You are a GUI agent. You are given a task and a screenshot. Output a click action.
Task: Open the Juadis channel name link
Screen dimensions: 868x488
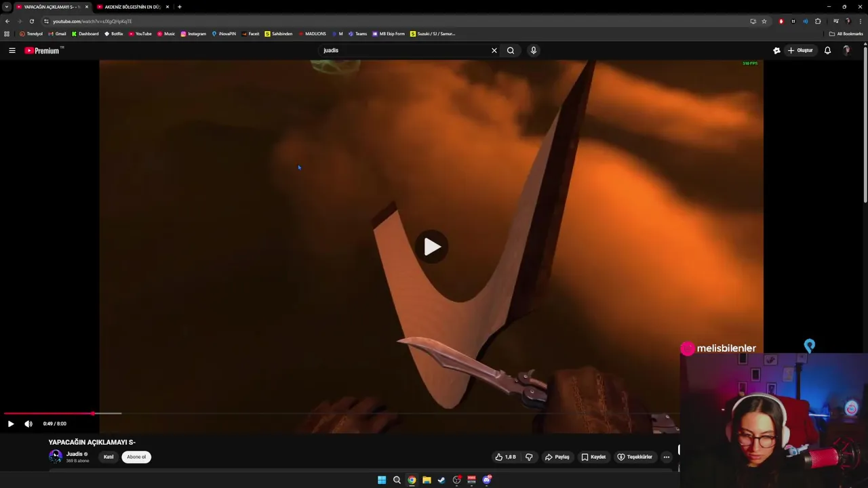tap(75, 454)
